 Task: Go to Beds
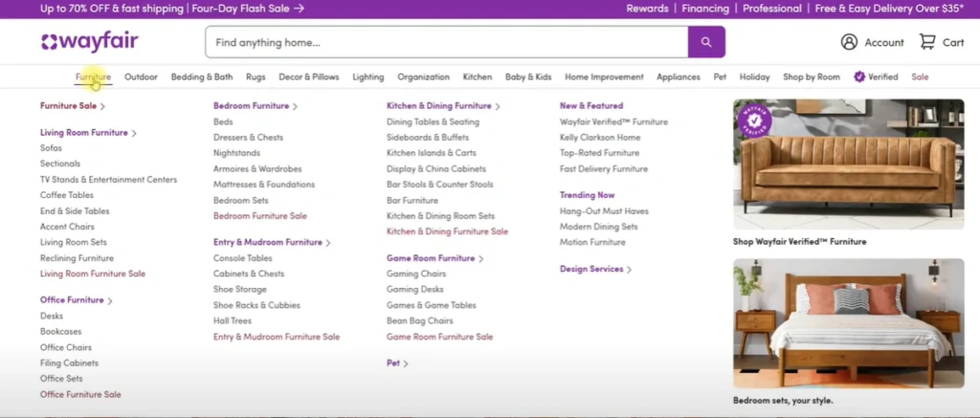pyautogui.click(x=223, y=121)
